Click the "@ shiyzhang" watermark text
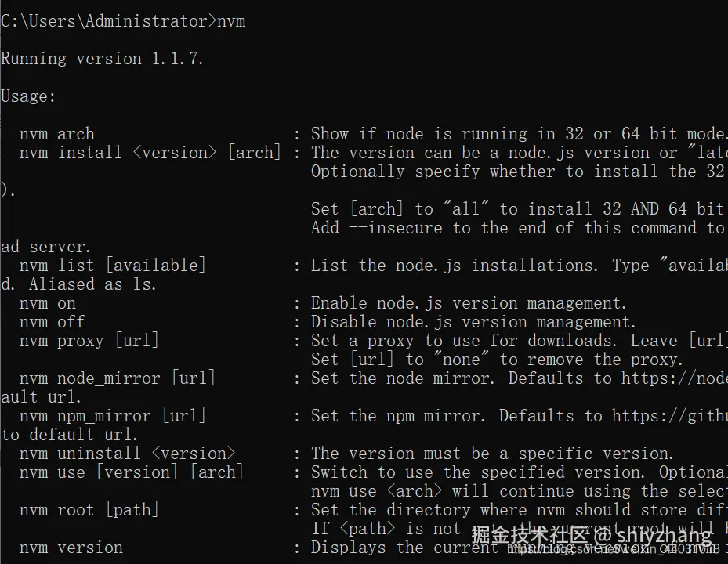The height and width of the screenshot is (564, 728). tap(654, 536)
